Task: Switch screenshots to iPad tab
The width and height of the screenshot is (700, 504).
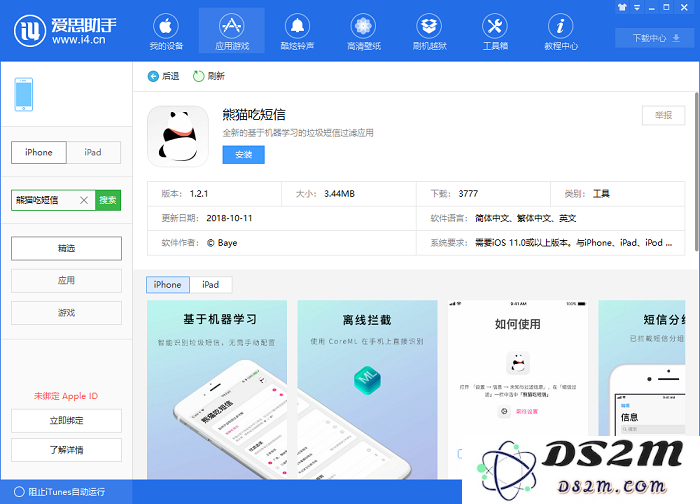Action: click(210, 284)
